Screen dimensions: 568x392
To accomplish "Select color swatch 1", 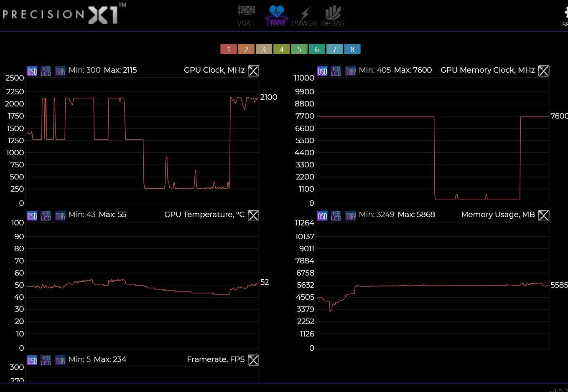I will click(229, 49).
